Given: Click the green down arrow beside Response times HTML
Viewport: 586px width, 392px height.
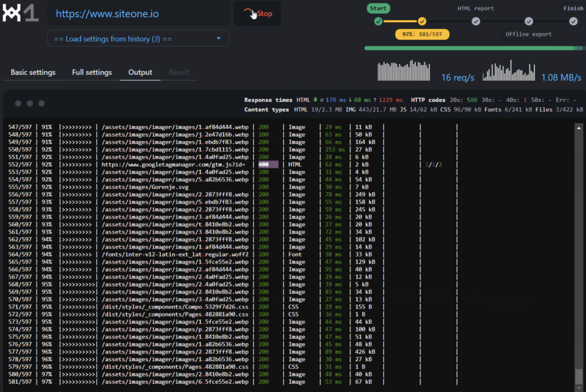Looking at the screenshot, I should coord(315,100).
